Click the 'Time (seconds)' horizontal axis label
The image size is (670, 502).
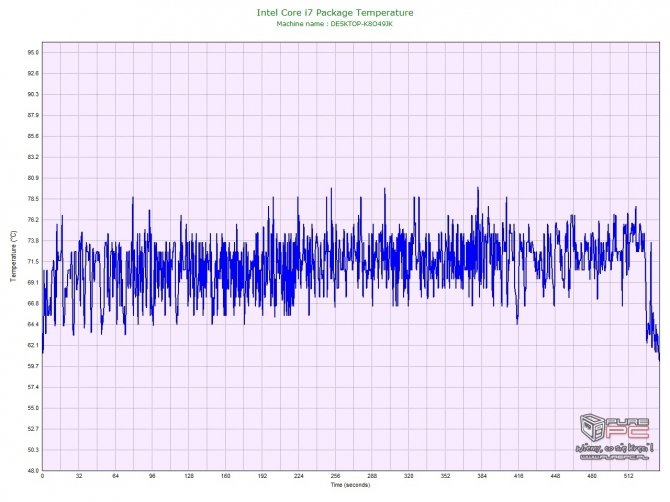pos(350,485)
